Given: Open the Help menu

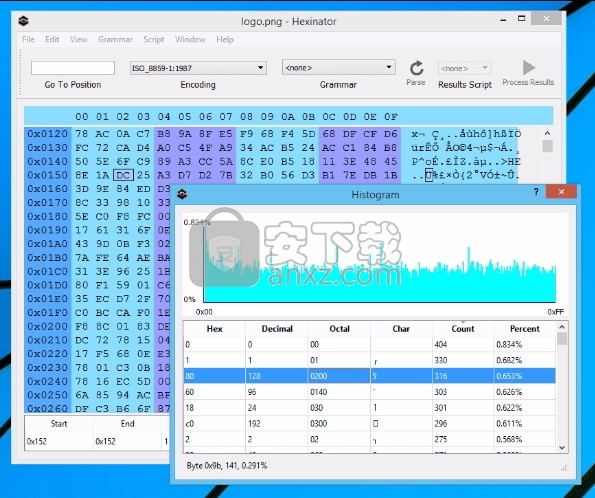Looking at the screenshot, I should (x=225, y=39).
